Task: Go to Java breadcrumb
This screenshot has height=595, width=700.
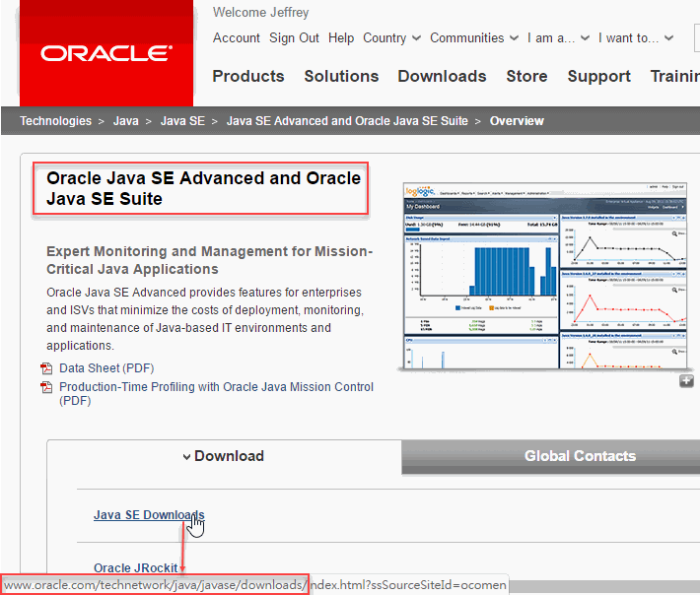Action: [126, 121]
